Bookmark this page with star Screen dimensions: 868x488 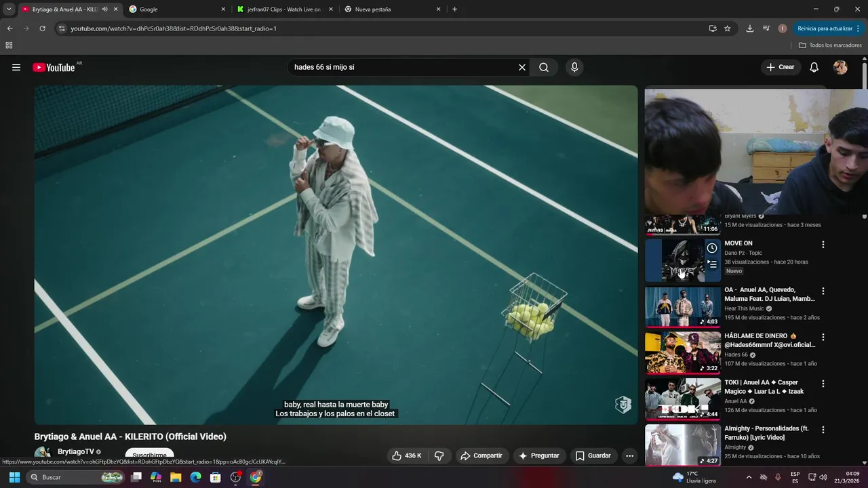tap(728, 28)
